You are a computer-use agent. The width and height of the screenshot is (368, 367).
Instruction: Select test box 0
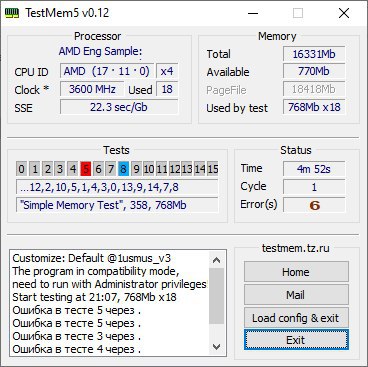point(22,169)
